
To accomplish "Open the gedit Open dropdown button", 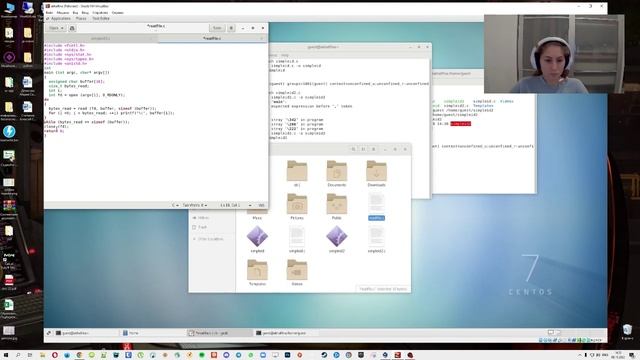I will [x=56, y=28].
